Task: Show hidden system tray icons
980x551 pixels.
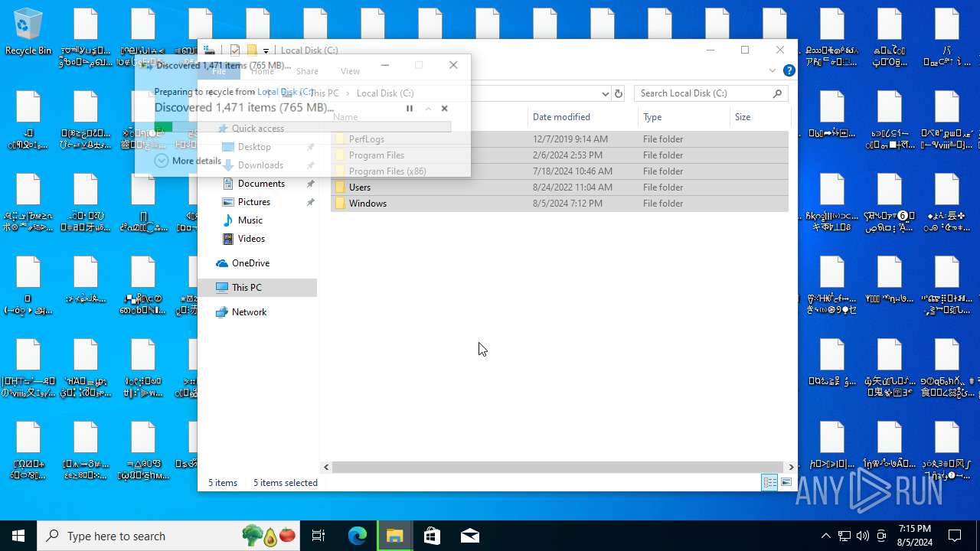Action: [x=825, y=536]
